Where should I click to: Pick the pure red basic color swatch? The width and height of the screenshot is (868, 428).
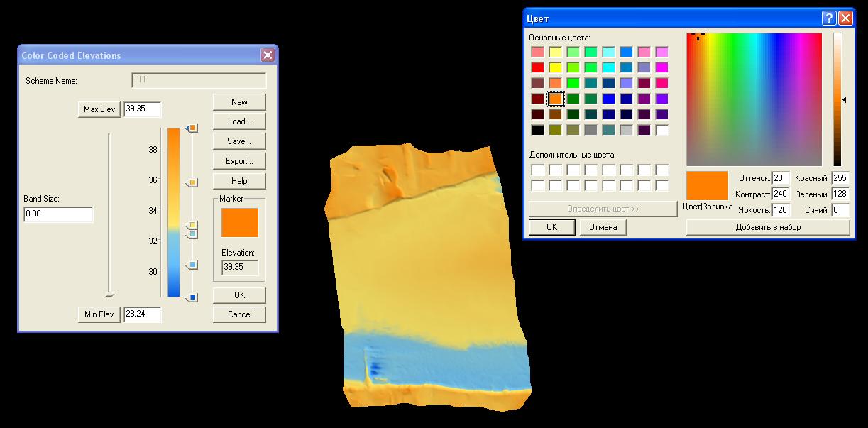click(538, 67)
